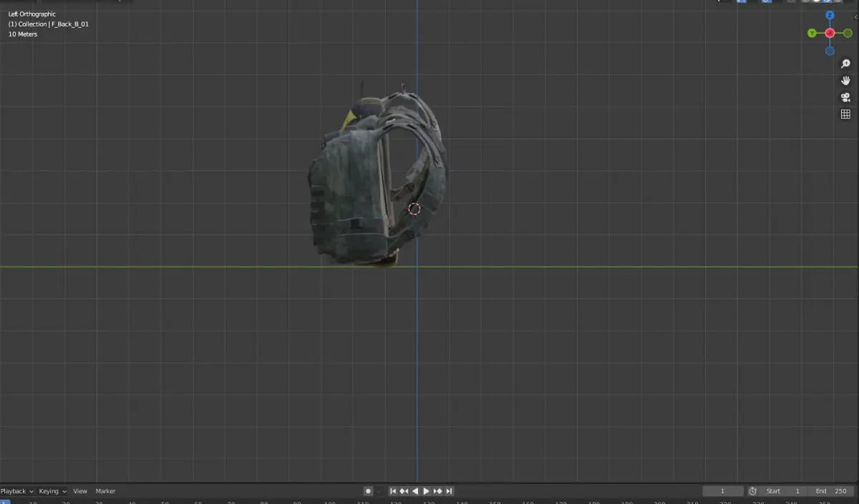859x504 pixels.
Task: Toggle preview range with the clock icon
Action: tap(752, 491)
